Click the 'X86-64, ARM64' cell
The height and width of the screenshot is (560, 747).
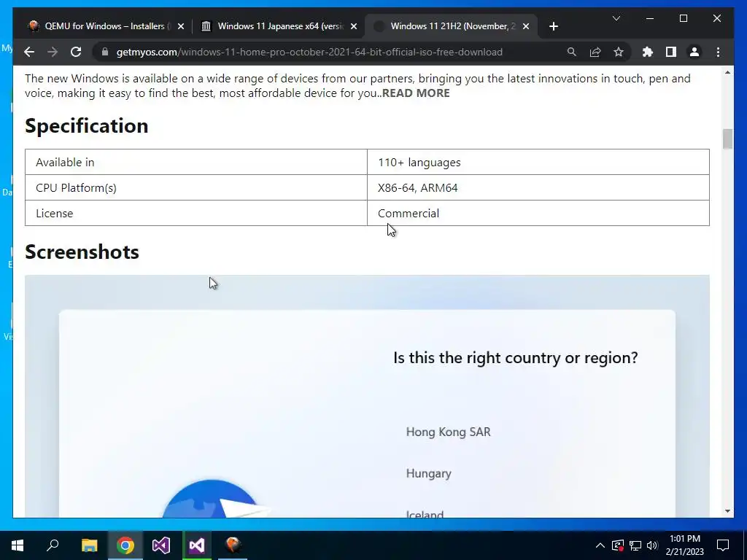coord(538,187)
